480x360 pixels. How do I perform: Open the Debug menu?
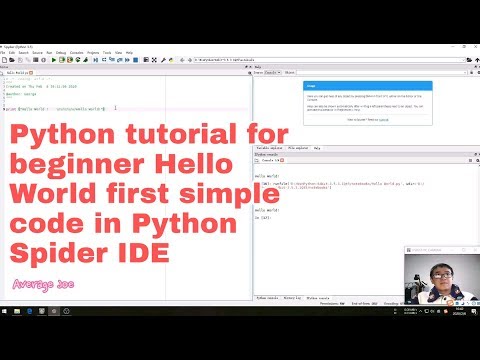[61, 53]
